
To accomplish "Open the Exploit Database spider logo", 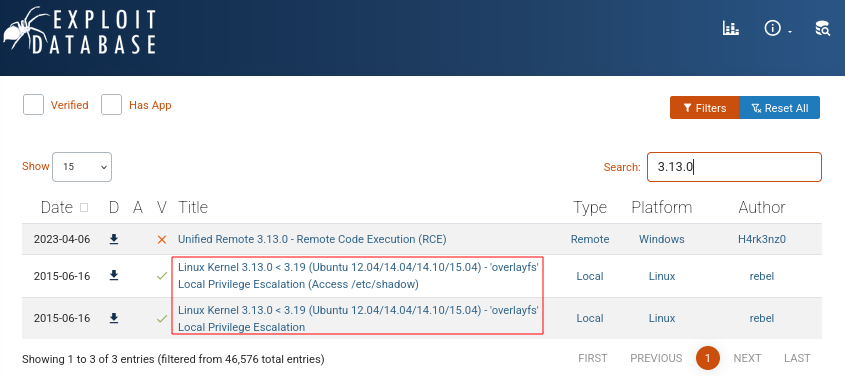I will pyautogui.click(x=80, y=32).
